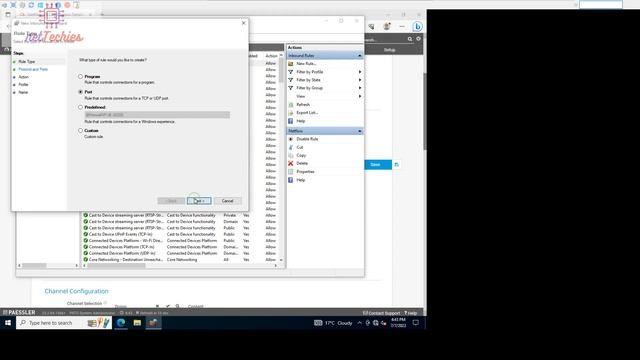This screenshot has height=360, width=640.
Task: Select the Name wizard step
Action: (x=23, y=92)
